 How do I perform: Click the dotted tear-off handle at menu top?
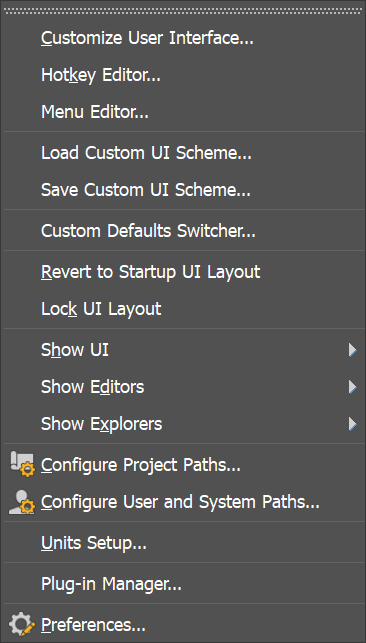[183, 12]
